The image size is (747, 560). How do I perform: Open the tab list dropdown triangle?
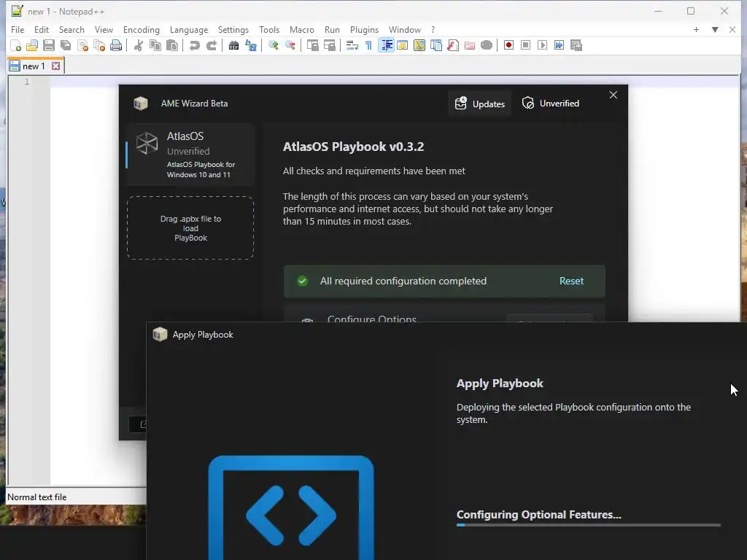click(715, 29)
